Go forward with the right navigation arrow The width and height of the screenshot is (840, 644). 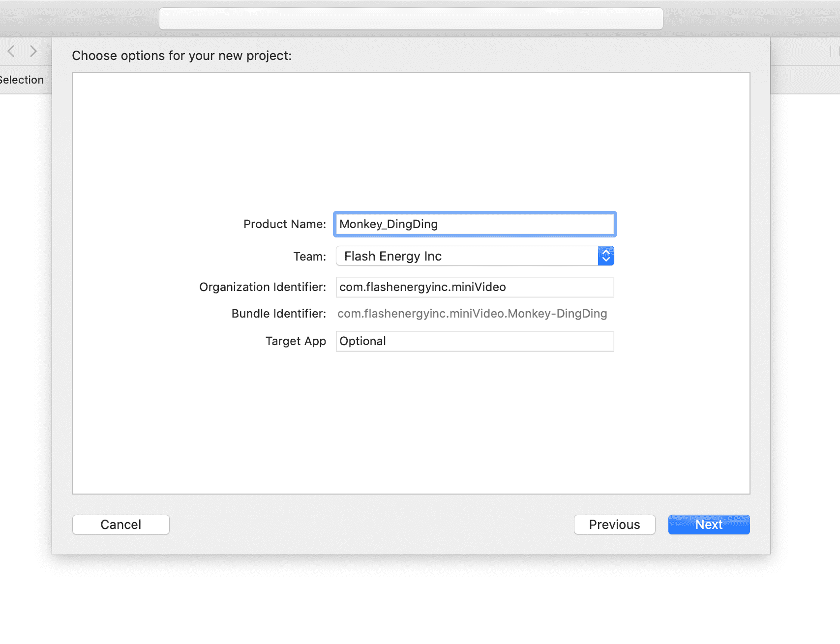pos(33,51)
